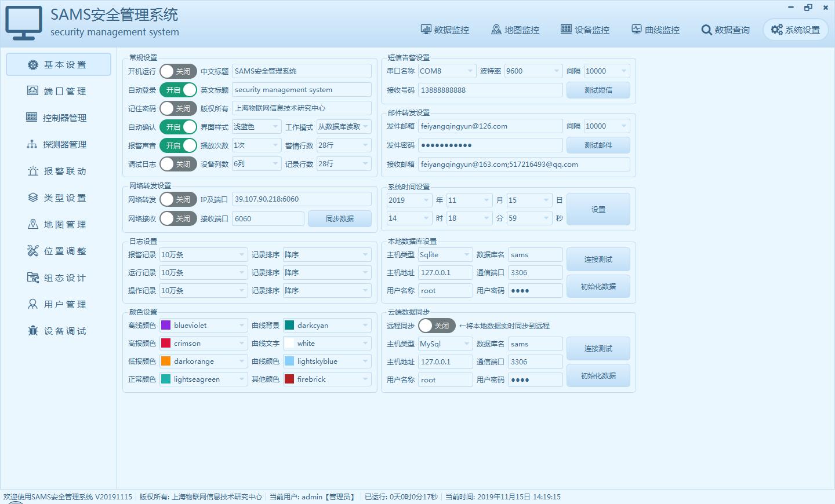835x504 pixels.
Task: Click the 设备调试 bug icon
Action: (33, 331)
